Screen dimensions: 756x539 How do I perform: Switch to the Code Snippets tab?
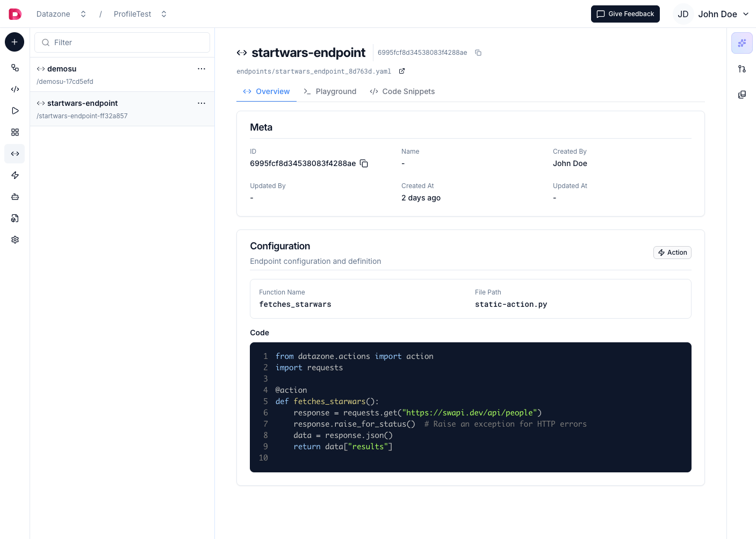point(402,91)
